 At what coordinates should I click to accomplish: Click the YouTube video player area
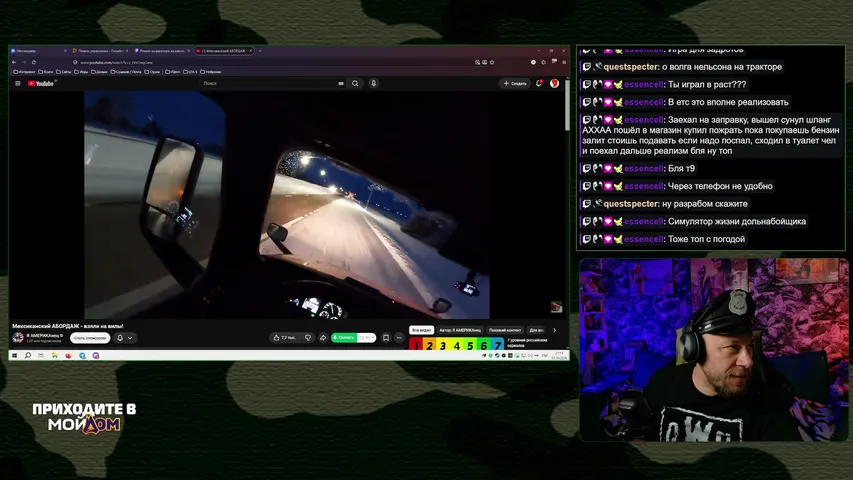[287, 204]
